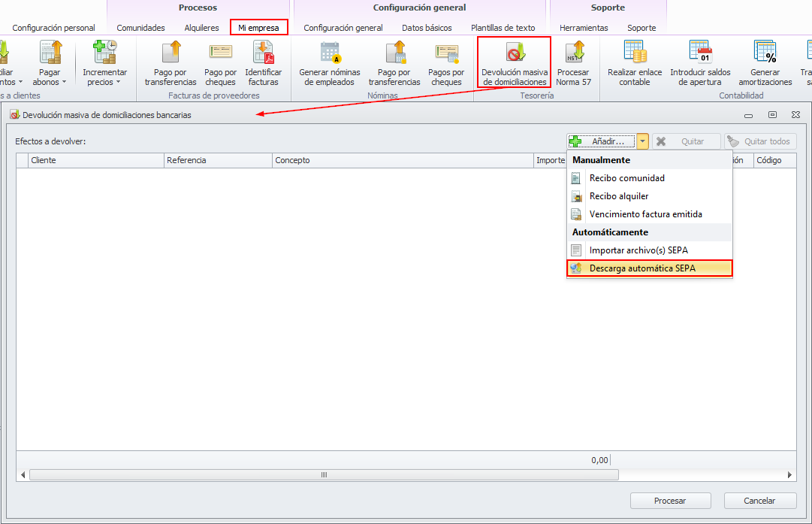Open Generar amortizaciones tool
The image size is (812, 524).
[765, 63]
